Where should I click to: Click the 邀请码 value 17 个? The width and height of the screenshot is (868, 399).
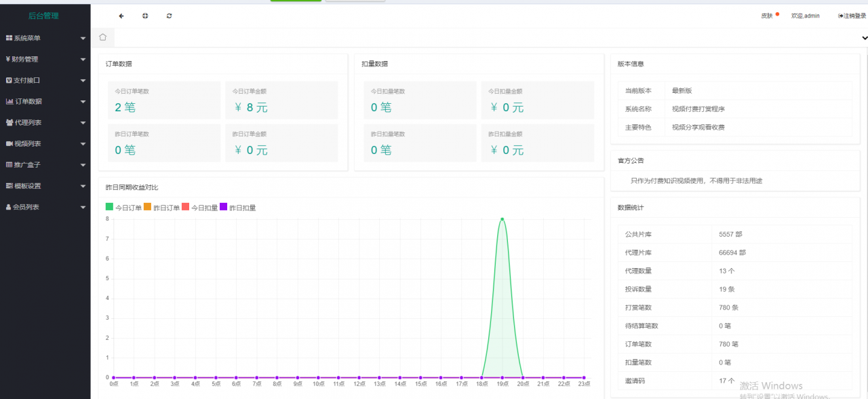(727, 381)
